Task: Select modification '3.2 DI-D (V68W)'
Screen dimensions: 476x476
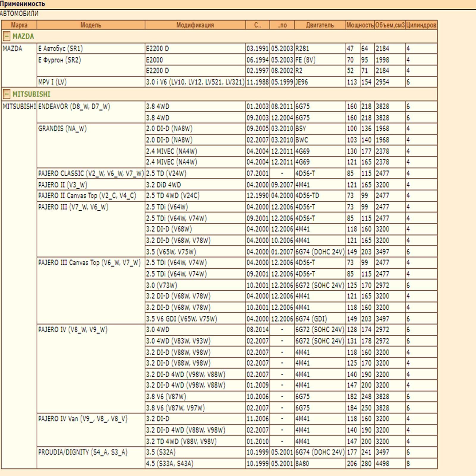Action: point(195,229)
